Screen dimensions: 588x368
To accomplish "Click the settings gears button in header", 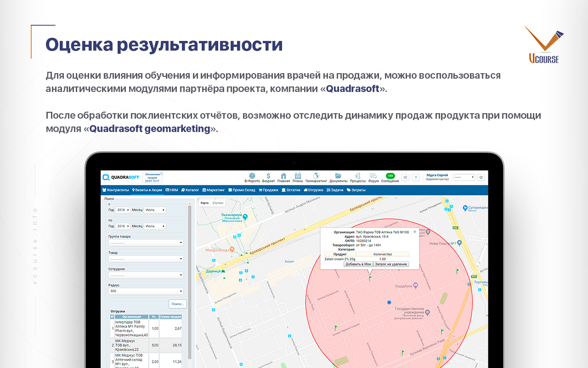I will click(x=405, y=177).
